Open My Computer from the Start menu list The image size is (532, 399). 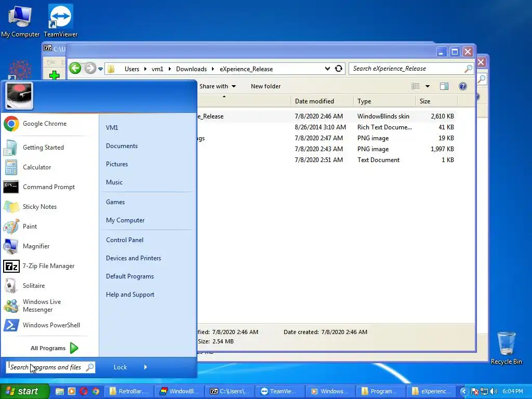click(x=125, y=220)
